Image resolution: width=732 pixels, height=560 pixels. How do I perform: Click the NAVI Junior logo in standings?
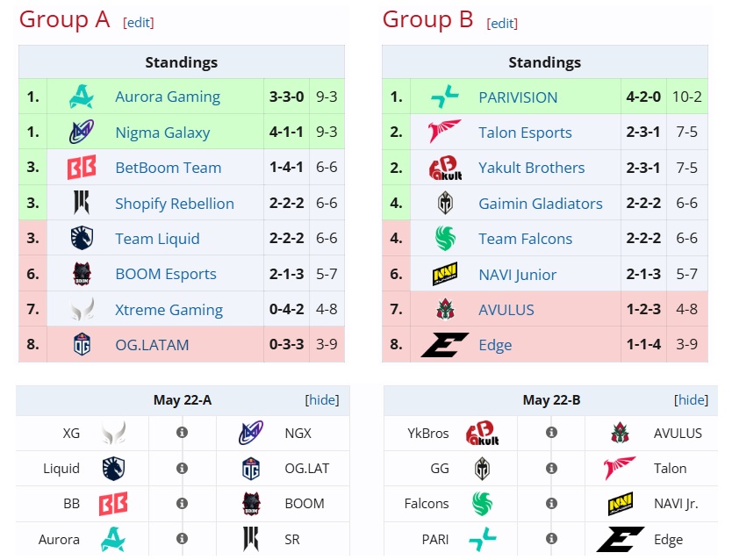pyautogui.click(x=445, y=274)
